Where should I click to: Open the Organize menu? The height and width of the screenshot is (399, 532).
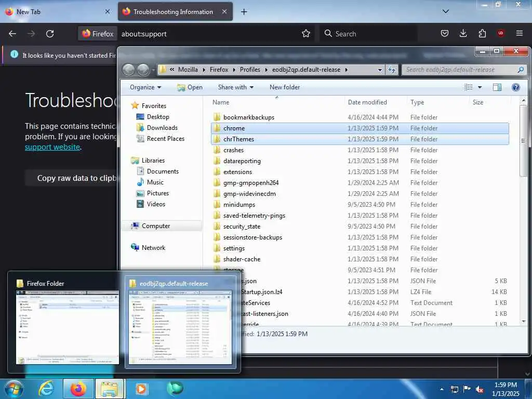[145, 87]
